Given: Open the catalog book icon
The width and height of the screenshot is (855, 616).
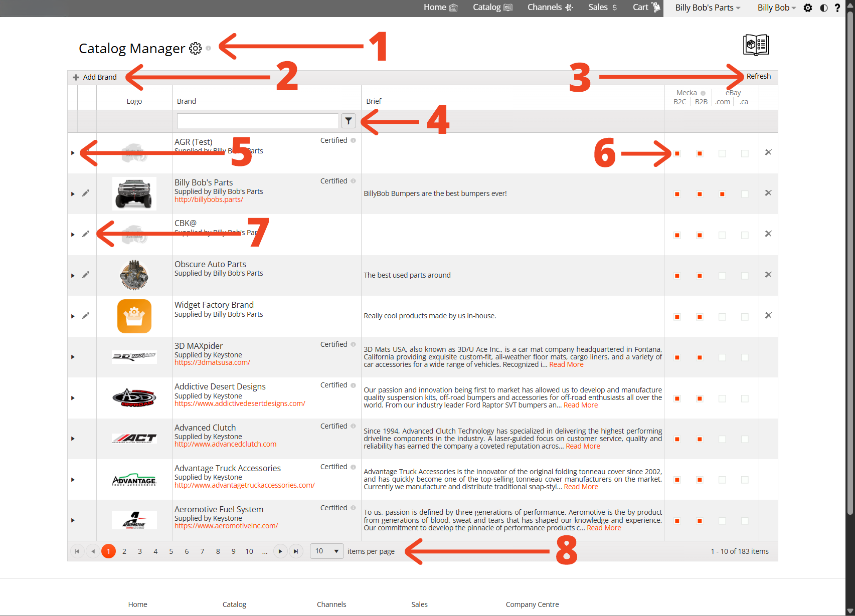Looking at the screenshot, I should click(756, 45).
